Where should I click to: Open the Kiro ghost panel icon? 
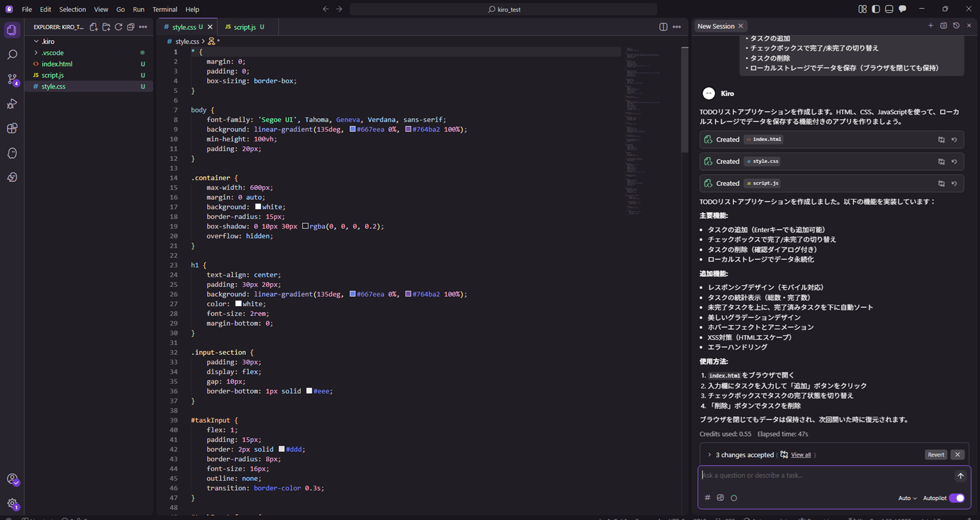12,153
